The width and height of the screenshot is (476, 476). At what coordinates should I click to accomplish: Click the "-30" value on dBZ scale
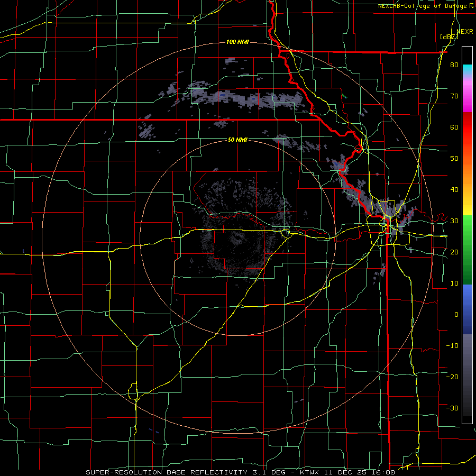[x=452, y=408]
